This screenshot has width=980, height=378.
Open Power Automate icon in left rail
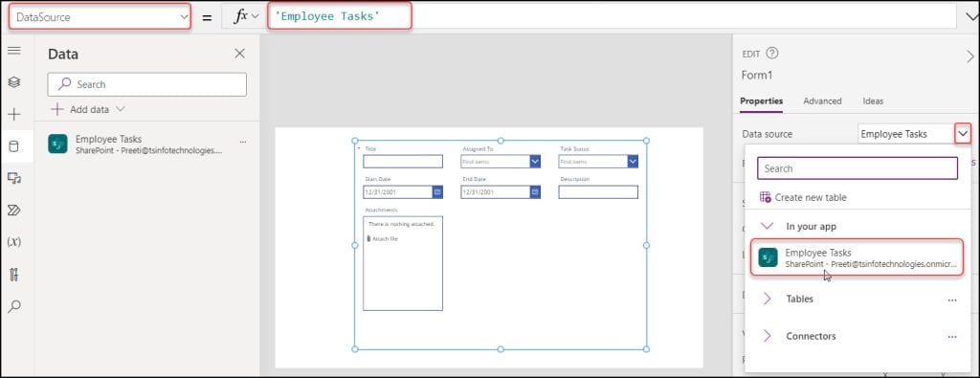tap(13, 211)
